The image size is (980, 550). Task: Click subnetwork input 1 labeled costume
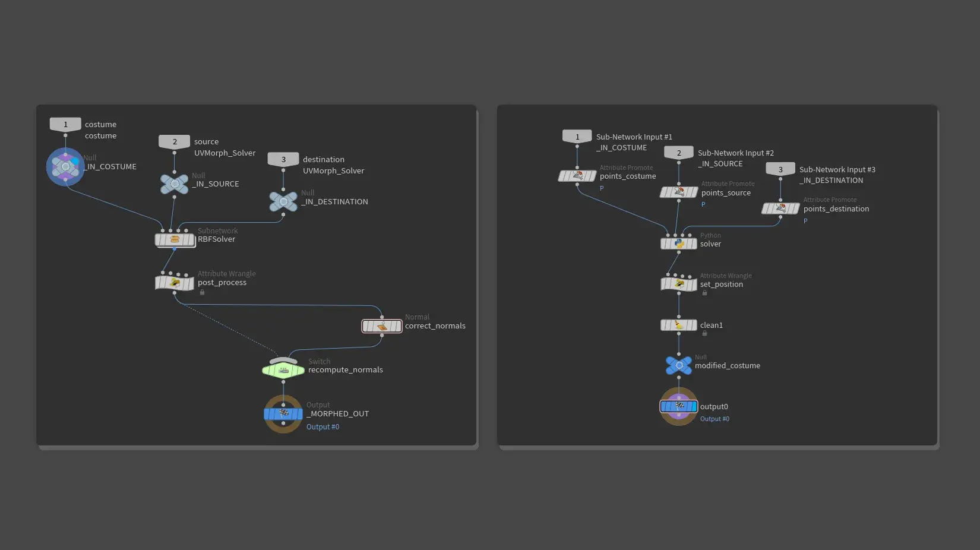[65, 124]
